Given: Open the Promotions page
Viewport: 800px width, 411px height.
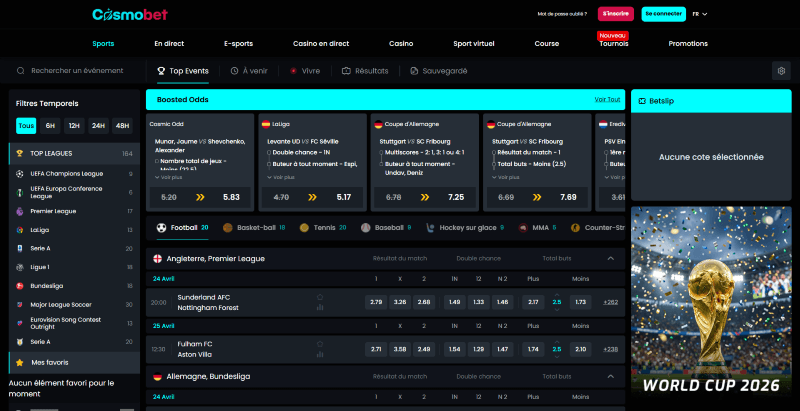Looking at the screenshot, I should click(x=688, y=44).
